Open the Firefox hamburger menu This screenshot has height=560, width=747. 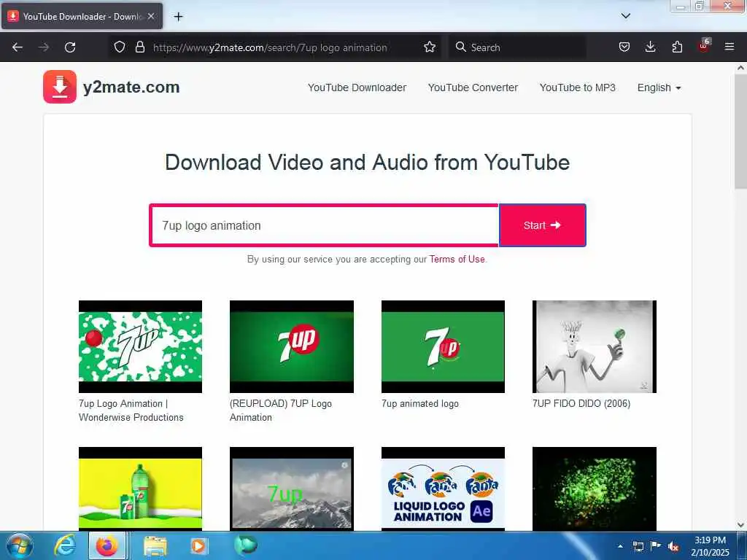click(x=729, y=47)
